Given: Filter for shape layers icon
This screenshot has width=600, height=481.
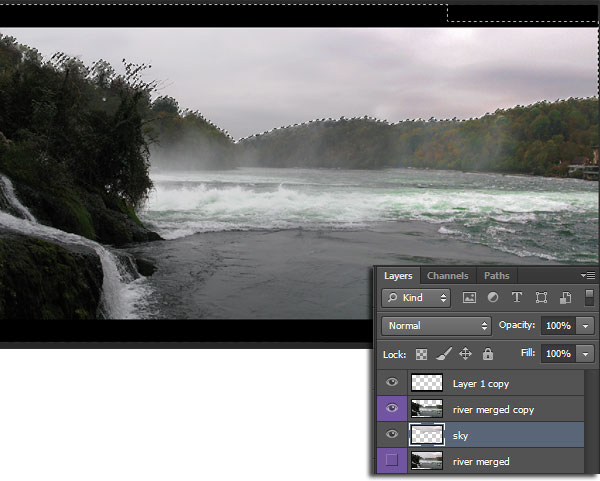Looking at the screenshot, I should tap(541, 298).
